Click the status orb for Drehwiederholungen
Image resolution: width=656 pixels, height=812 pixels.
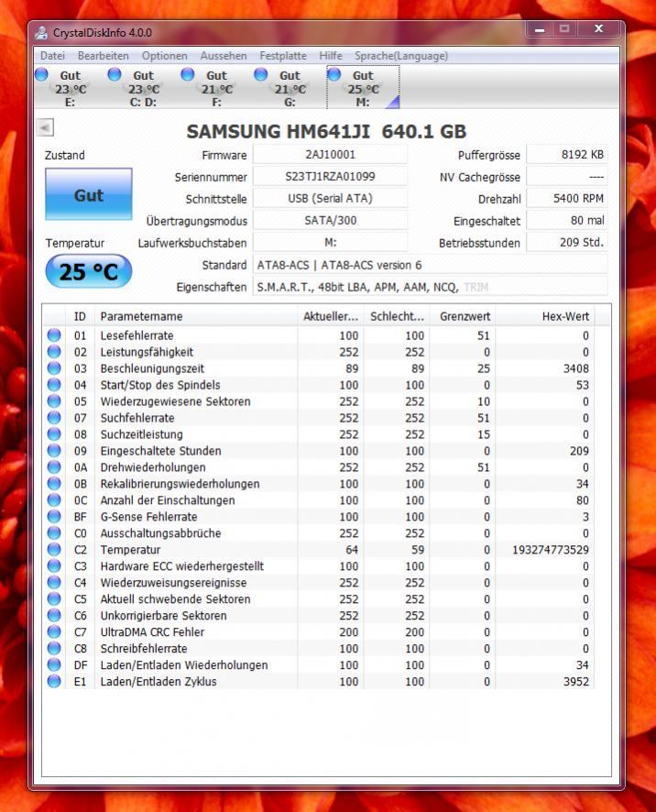(x=54, y=467)
